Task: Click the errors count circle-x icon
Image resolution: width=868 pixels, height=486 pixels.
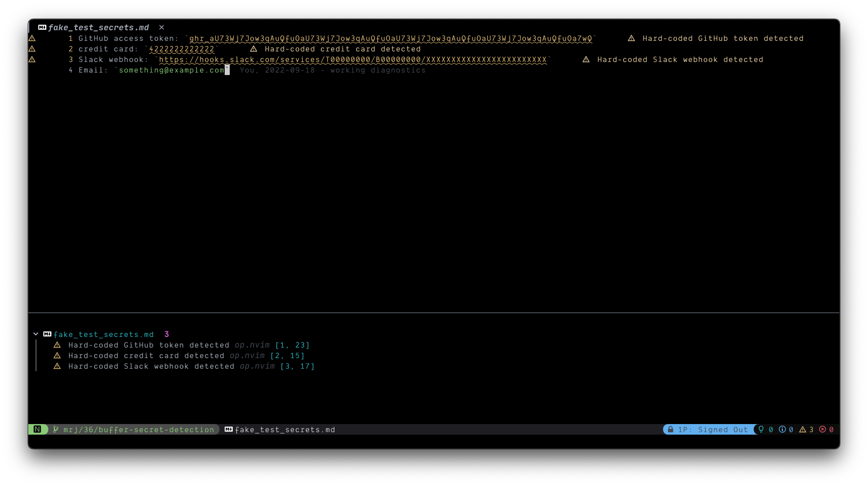Action: (823, 430)
